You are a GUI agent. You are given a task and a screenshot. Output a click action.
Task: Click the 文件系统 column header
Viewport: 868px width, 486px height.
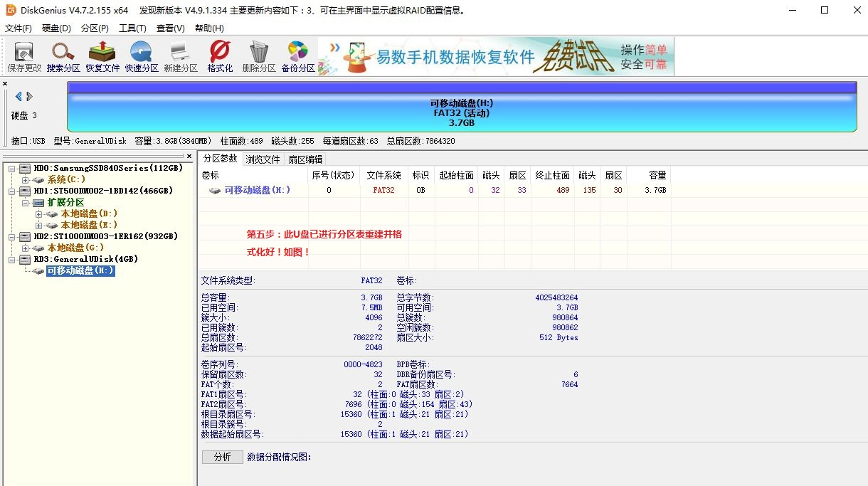coord(383,175)
